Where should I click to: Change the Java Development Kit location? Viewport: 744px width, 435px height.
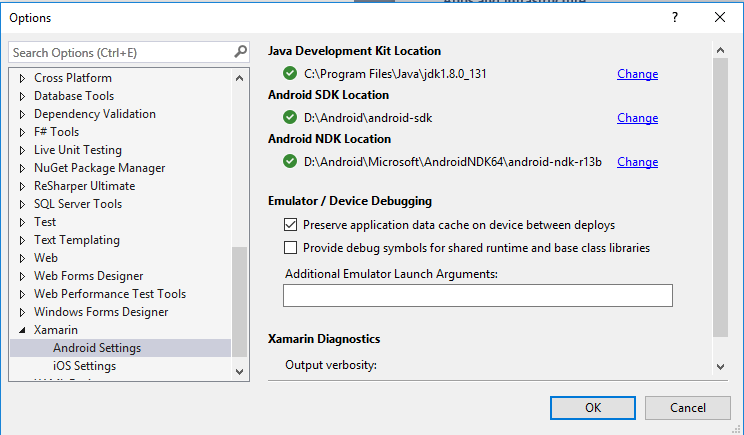tap(637, 74)
